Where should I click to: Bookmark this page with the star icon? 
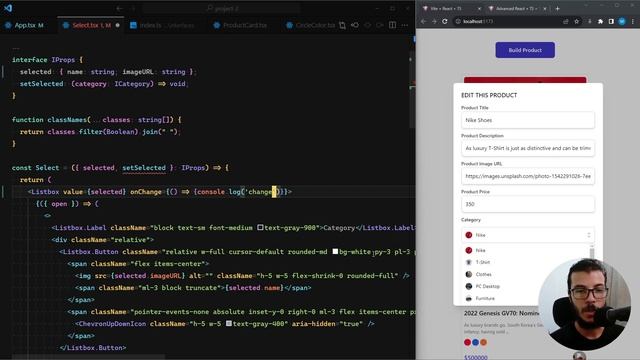pyautogui.click(x=576, y=22)
